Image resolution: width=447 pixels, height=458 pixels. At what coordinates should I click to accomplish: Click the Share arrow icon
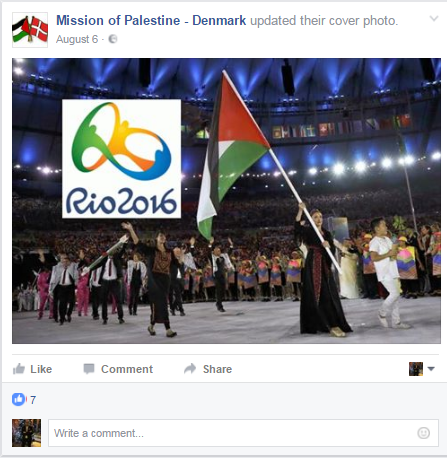pyautogui.click(x=190, y=369)
